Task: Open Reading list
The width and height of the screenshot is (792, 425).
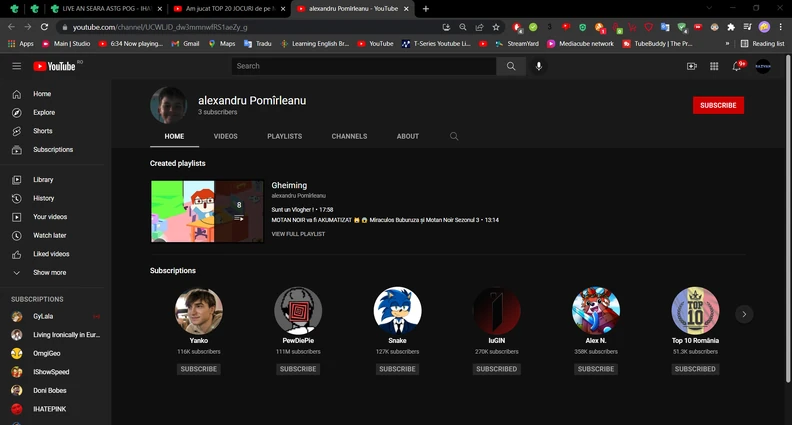Action: (762, 44)
